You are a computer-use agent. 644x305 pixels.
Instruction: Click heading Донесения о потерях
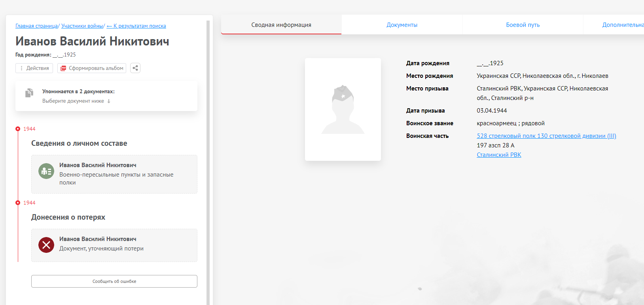click(68, 217)
